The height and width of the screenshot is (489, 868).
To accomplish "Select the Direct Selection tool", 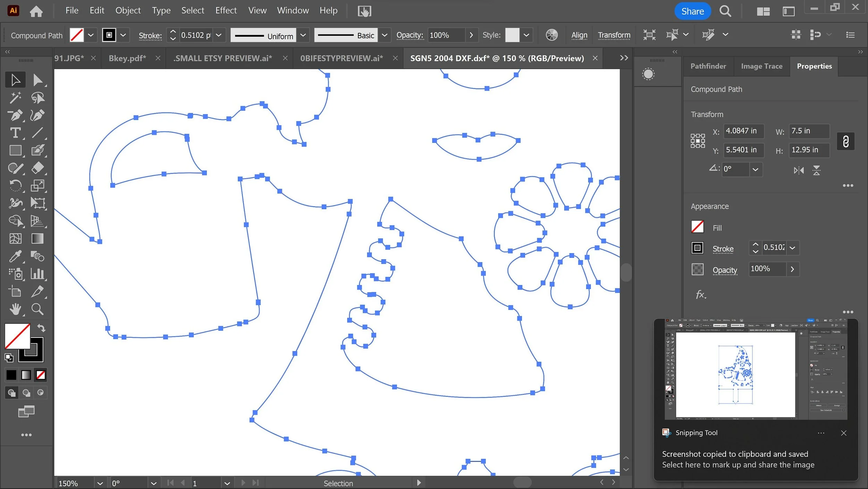I will point(37,80).
